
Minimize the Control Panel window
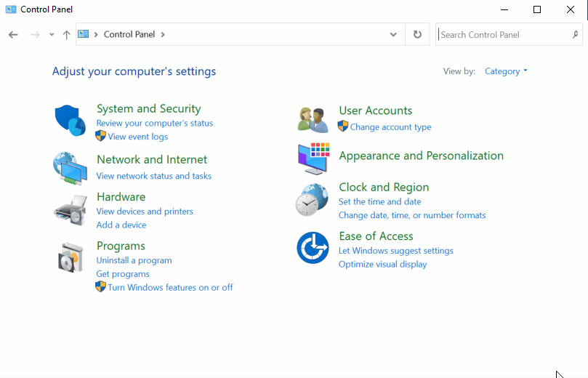coord(504,9)
